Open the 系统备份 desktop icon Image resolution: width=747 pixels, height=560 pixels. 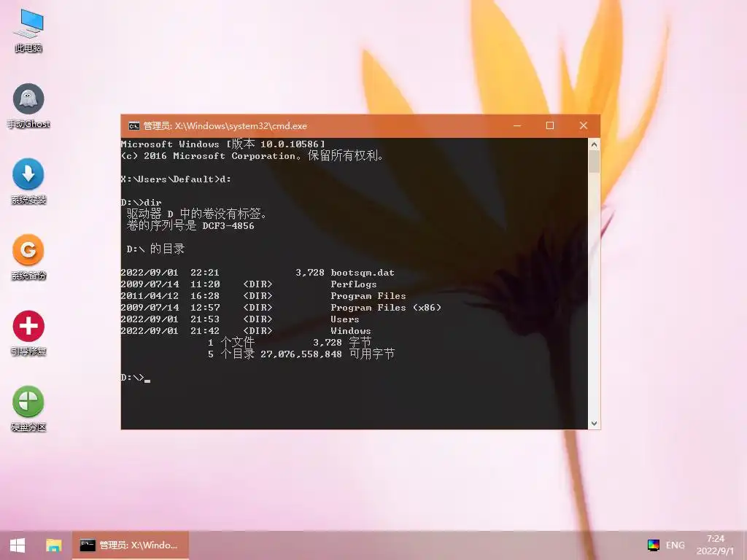pyautogui.click(x=28, y=257)
